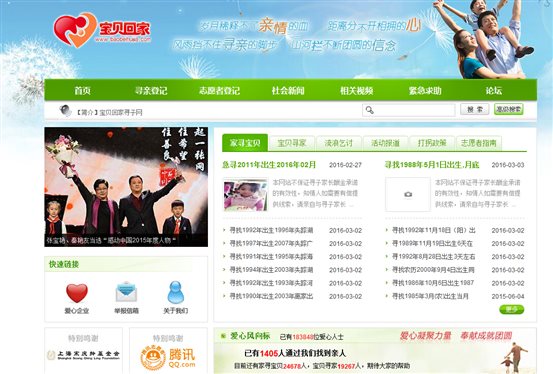Image resolution: width=553 pixels, height=374 pixels.
Task: Click the 快速链接 section heading
Action: tap(64, 264)
